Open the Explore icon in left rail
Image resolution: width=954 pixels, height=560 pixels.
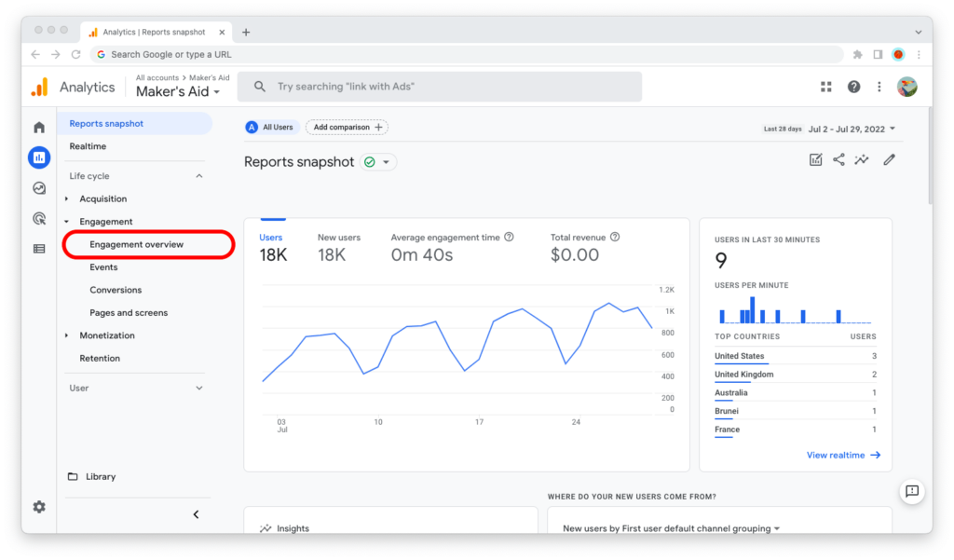pos(39,188)
